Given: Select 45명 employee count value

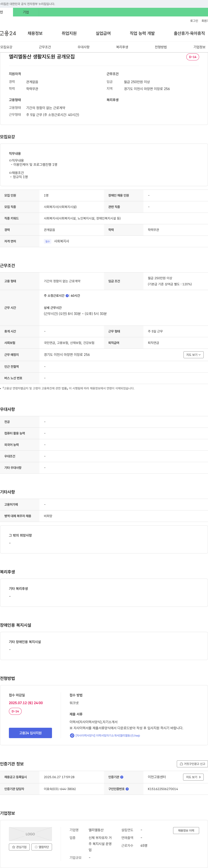Looking at the screenshot, I should (144, 845).
